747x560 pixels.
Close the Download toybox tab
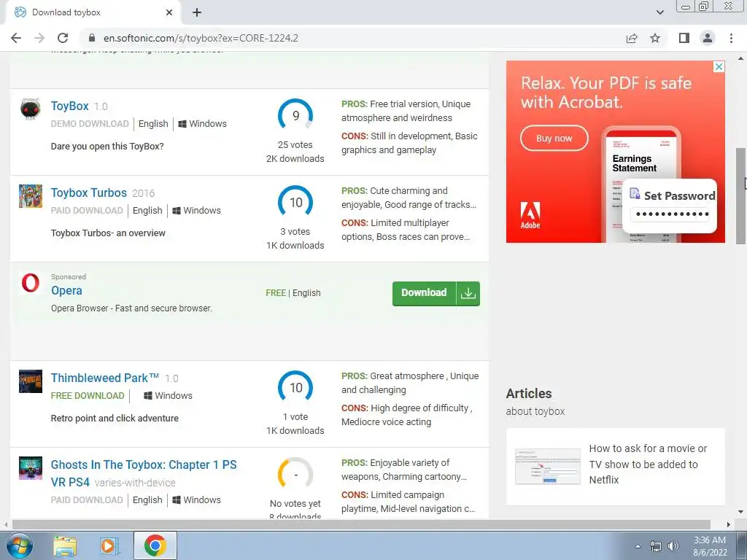pyautogui.click(x=169, y=12)
